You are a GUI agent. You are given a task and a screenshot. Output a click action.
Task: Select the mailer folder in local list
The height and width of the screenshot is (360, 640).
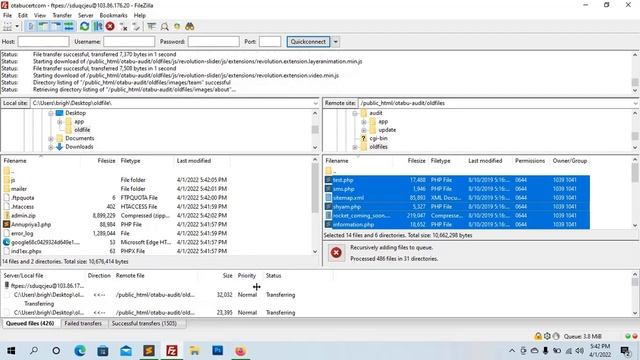pos(19,189)
